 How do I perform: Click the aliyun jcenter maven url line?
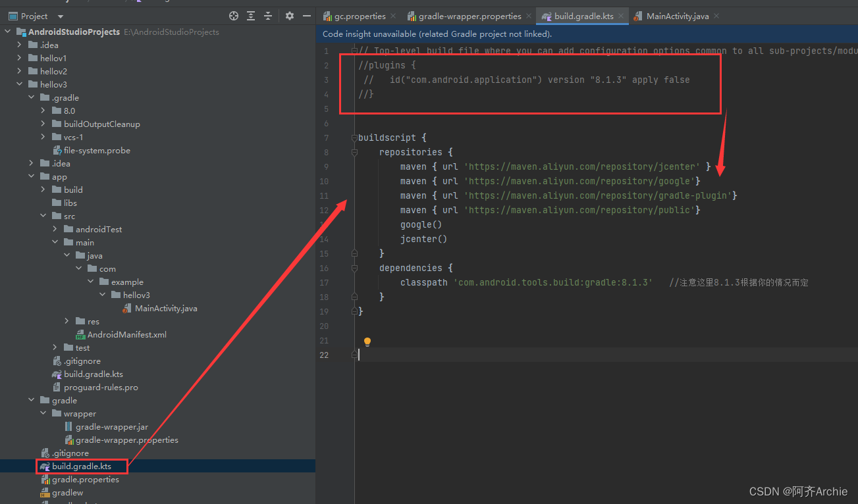point(555,166)
